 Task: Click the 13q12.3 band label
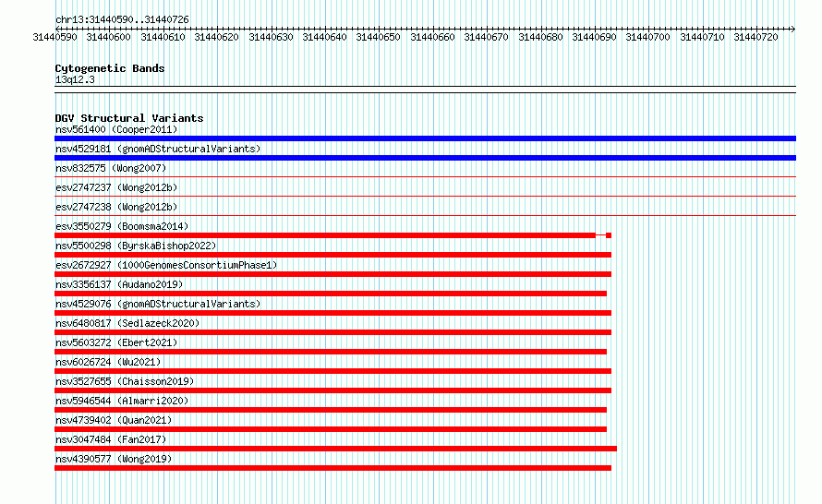tap(75, 79)
